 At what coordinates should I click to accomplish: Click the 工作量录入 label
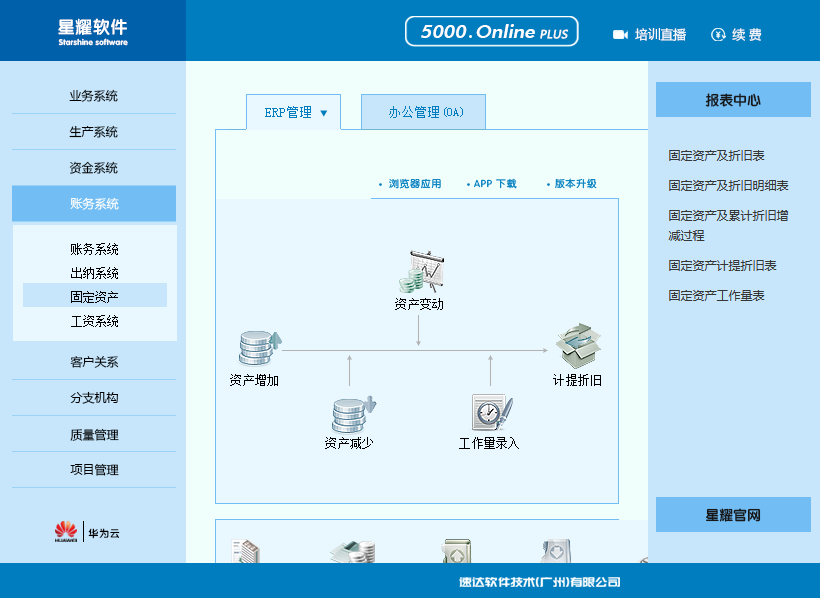[489, 443]
